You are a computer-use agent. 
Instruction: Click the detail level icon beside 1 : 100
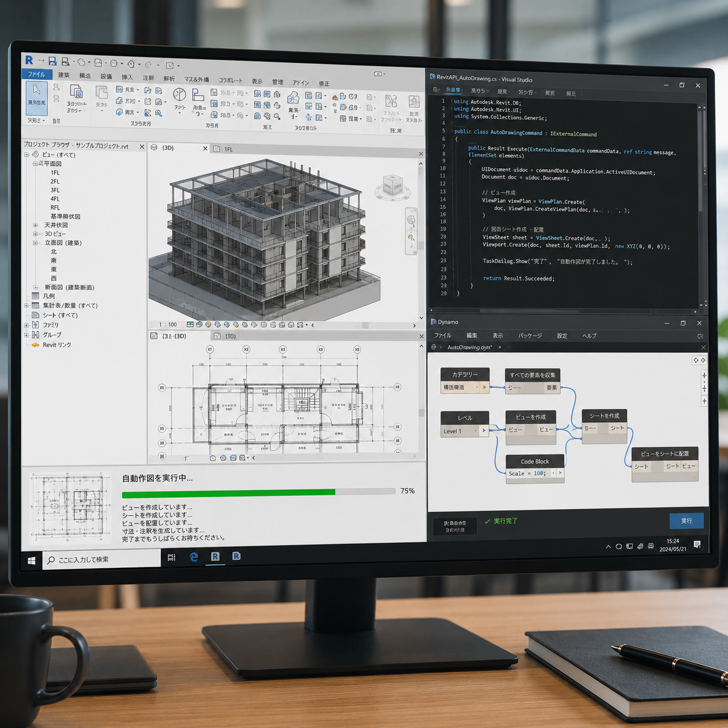coord(190,325)
